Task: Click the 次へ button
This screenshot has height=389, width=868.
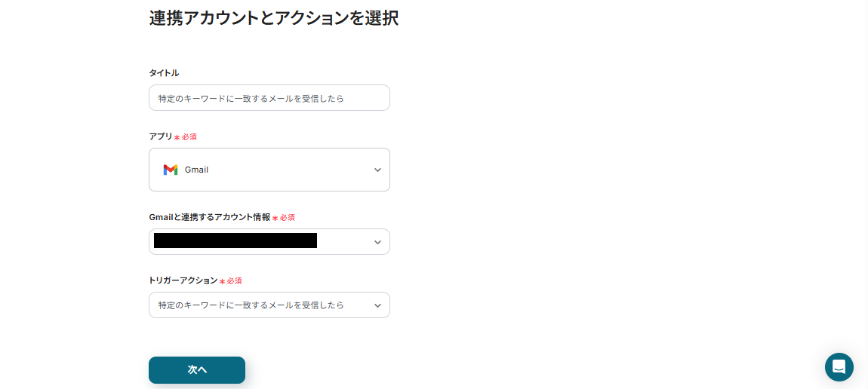Action: (197, 370)
